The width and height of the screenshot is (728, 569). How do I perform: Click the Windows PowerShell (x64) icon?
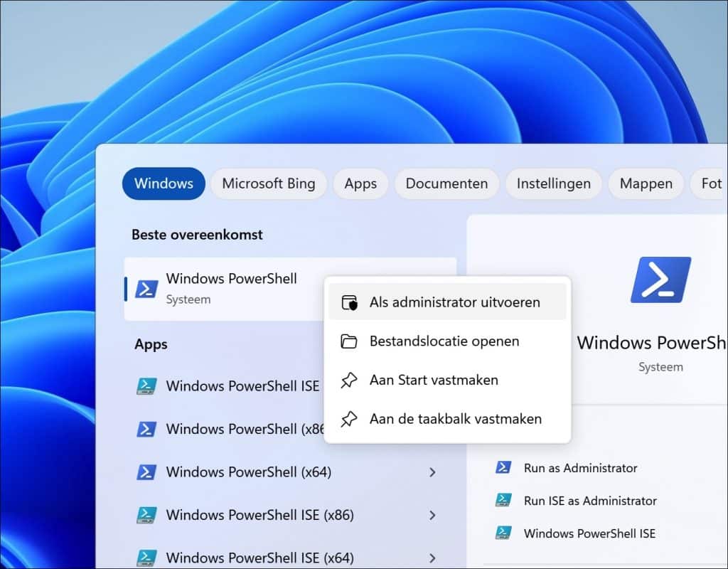tap(146, 472)
